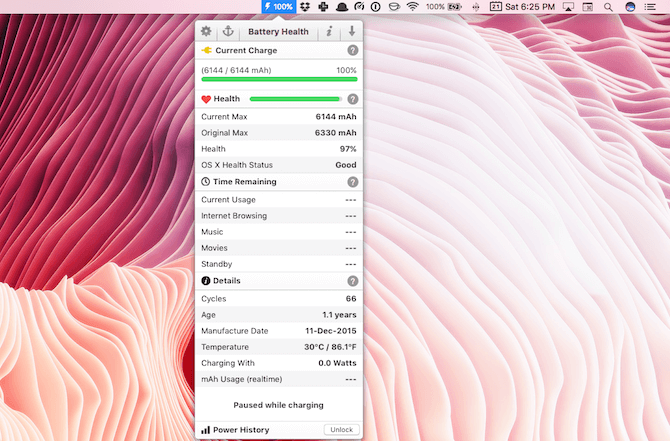This screenshot has height=441, width=670.
Task: Select the Current Max 6144 mAh row
Action: pos(279,117)
